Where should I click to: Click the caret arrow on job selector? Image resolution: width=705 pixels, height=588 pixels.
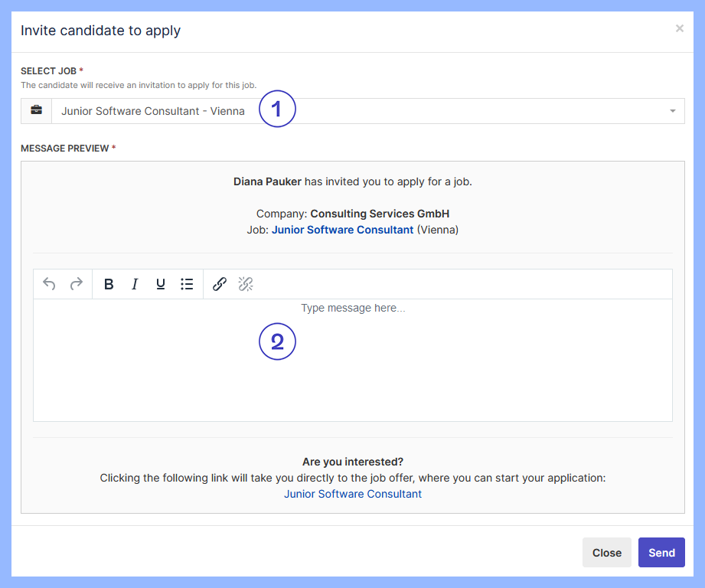coord(672,111)
